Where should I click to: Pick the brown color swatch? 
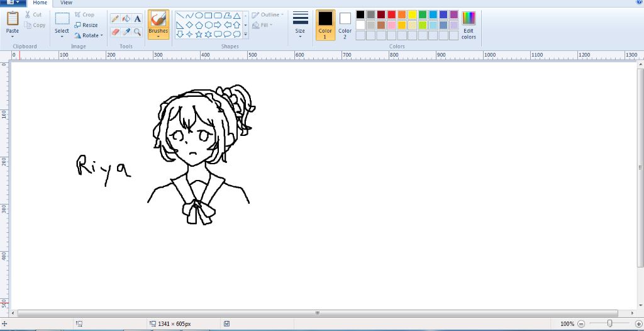[381, 25]
